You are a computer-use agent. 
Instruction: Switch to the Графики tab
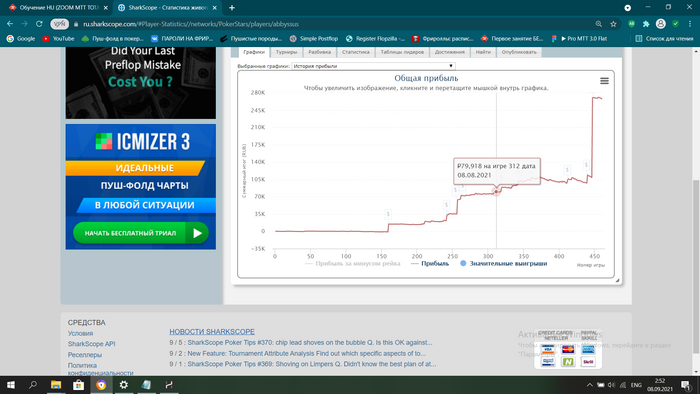pyautogui.click(x=254, y=52)
